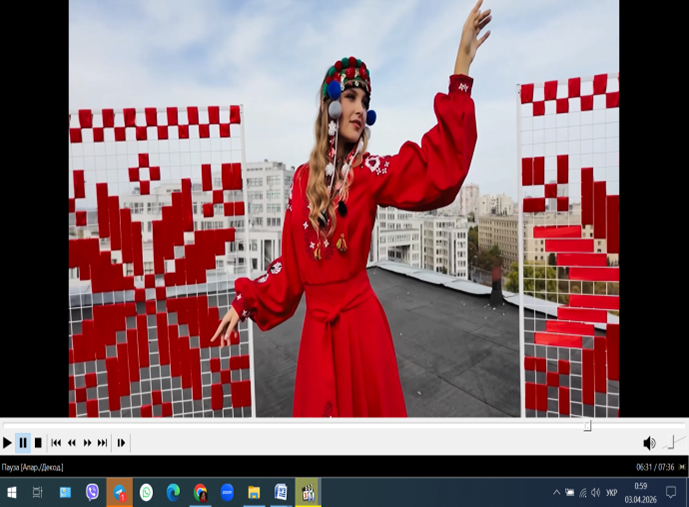Advance one frame with the step button
Viewport: 689px width, 507px height.
pos(121,443)
